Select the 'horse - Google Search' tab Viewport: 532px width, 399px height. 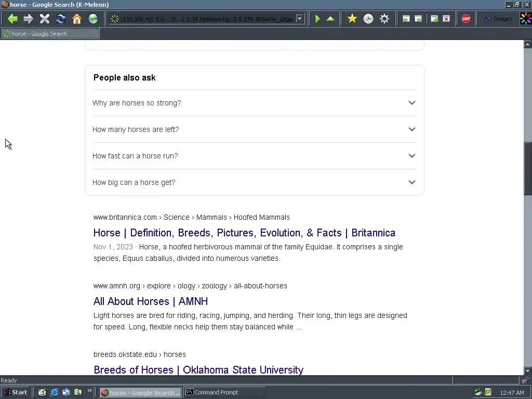pos(50,34)
